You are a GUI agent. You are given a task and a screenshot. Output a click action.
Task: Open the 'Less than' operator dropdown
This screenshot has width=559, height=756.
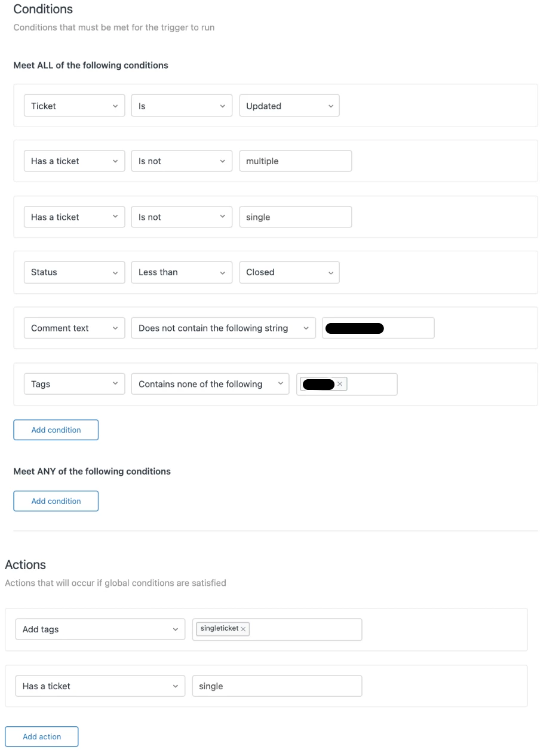point(182,272)
